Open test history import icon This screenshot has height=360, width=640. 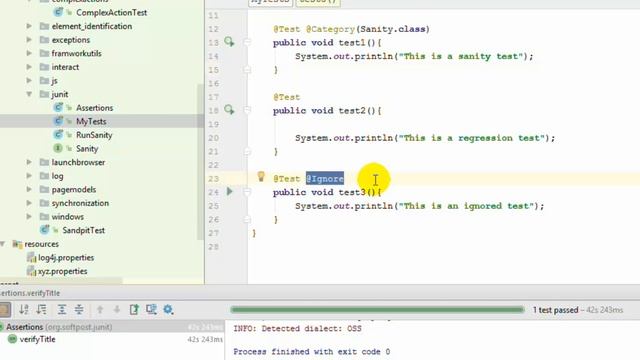click(151, 309)
